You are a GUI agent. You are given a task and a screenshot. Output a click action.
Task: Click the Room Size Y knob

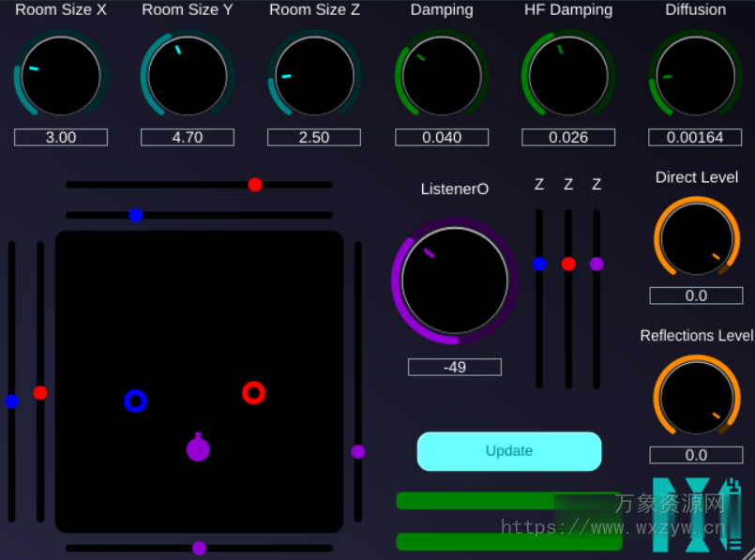pos(186,75)
